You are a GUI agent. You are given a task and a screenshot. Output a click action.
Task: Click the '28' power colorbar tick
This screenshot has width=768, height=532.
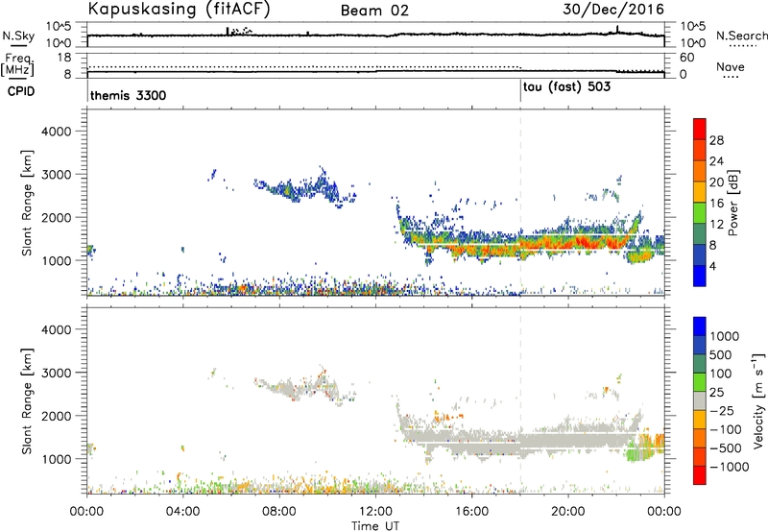716,140
